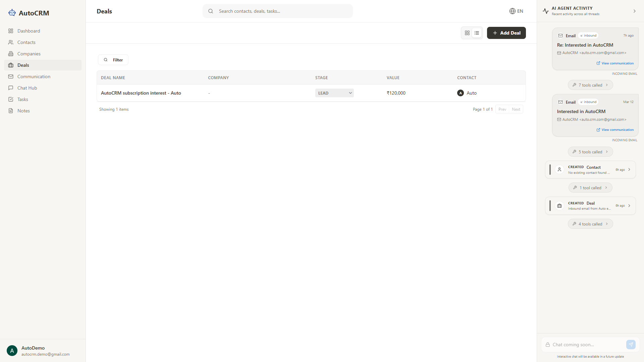Viewport: 644px width, 362px height.
Task: Expand the Created Contact activity
Action: [591, 170]
